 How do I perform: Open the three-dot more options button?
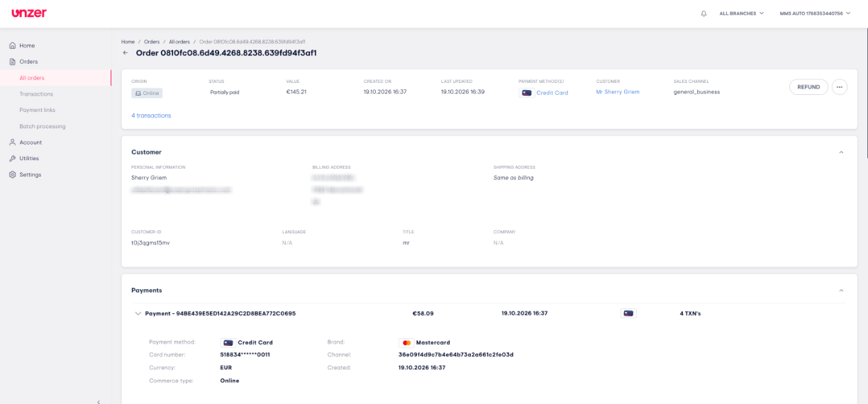coord(839,87)
